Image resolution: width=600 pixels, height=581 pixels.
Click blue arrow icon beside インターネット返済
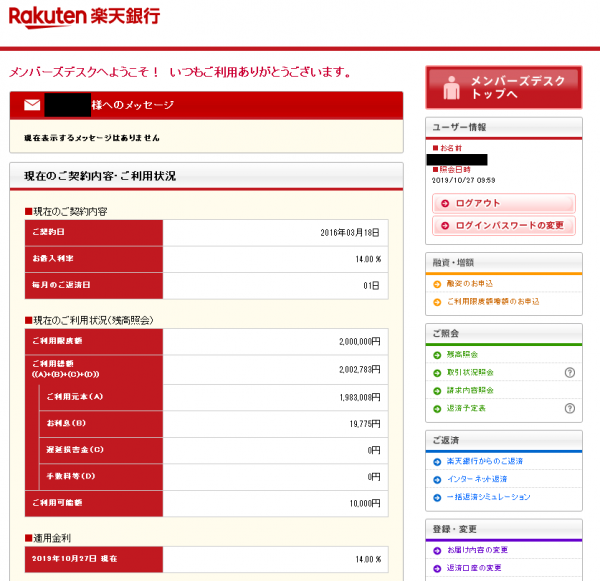click(437, 480)
